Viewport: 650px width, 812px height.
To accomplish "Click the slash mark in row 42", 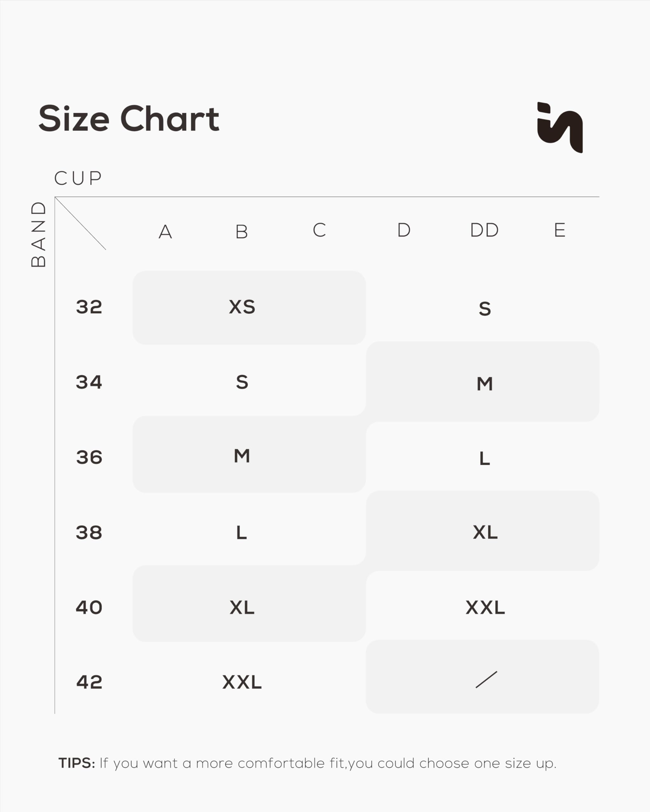I will click(x=486, y=680).
